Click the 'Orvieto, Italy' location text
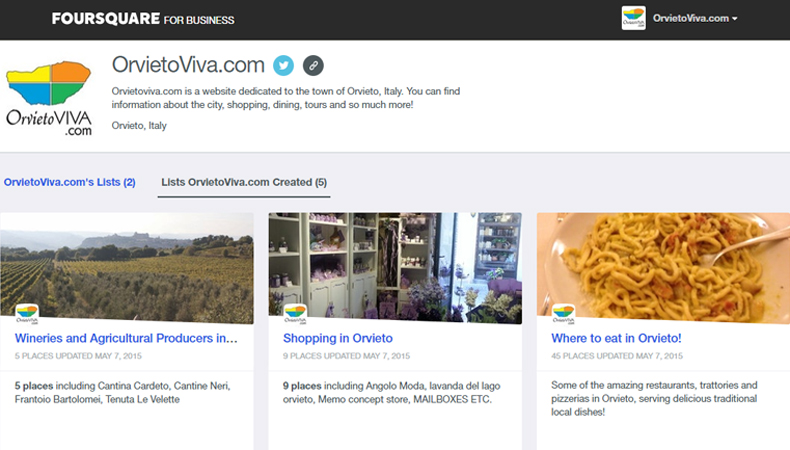Image resolution: width=790 pixels, height=450 pixels. [x=139, y=125]
